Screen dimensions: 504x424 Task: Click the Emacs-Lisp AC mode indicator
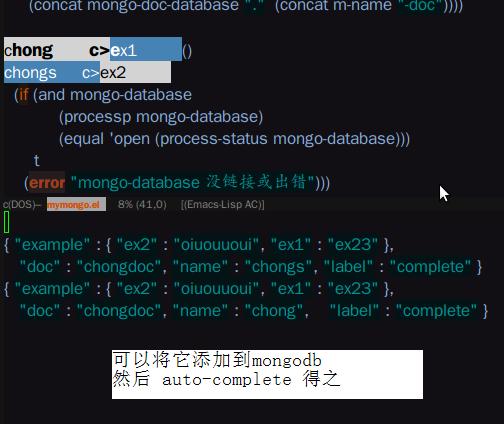pyautogui.click(x=222, y=204)
